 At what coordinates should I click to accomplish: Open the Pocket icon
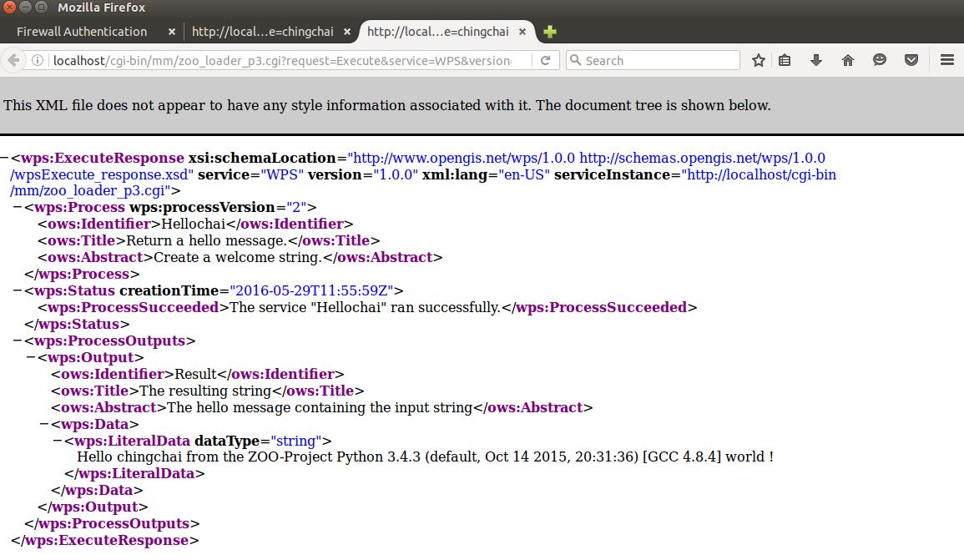912,60
